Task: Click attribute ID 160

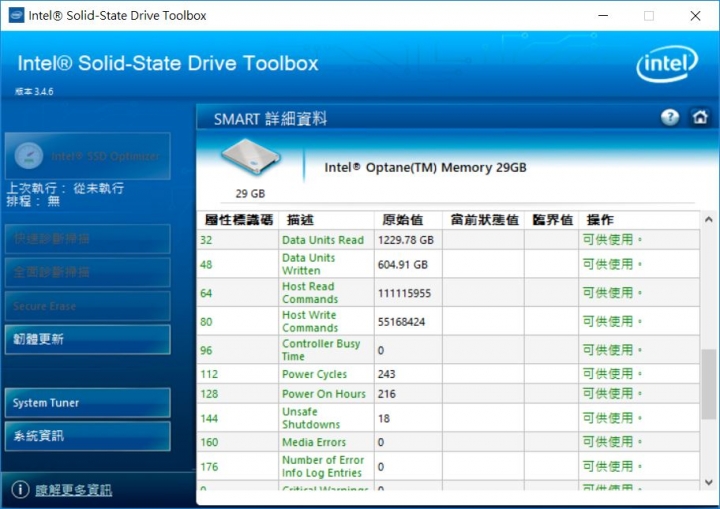Action: point(209,442)
